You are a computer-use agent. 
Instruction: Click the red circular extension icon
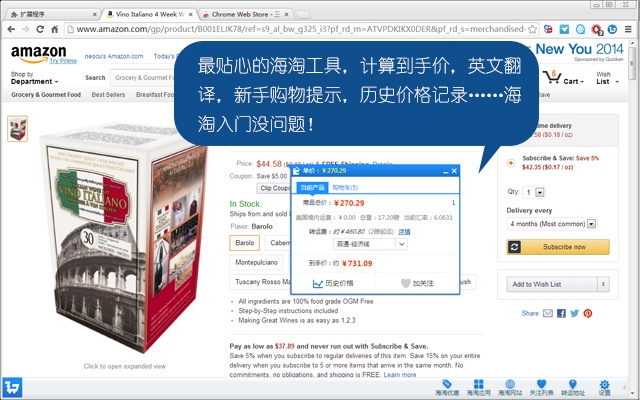click(596, 29)
